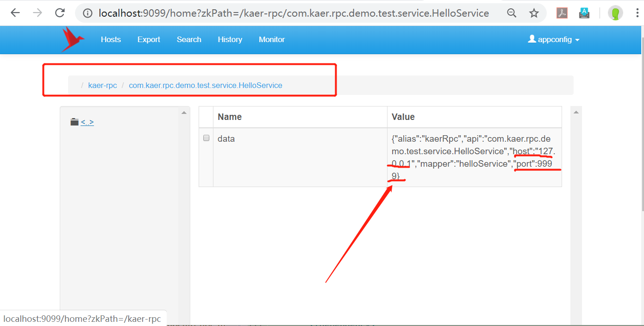Navigate to kaer-rpc breadcrumb link
This screenshot has width=644, height=326.
[102, 85]
